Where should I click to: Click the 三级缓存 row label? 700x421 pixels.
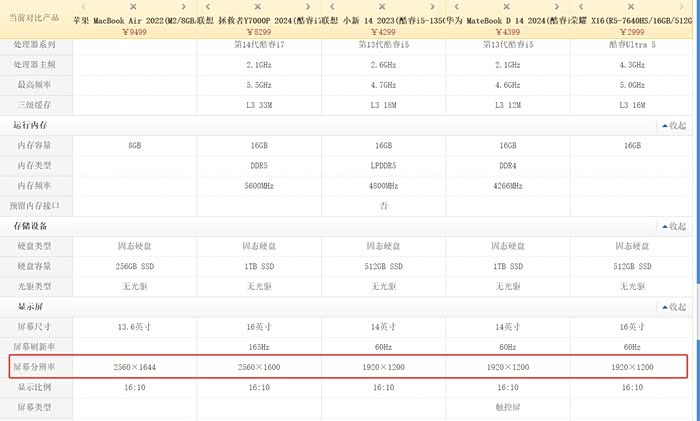pos(34,105)
